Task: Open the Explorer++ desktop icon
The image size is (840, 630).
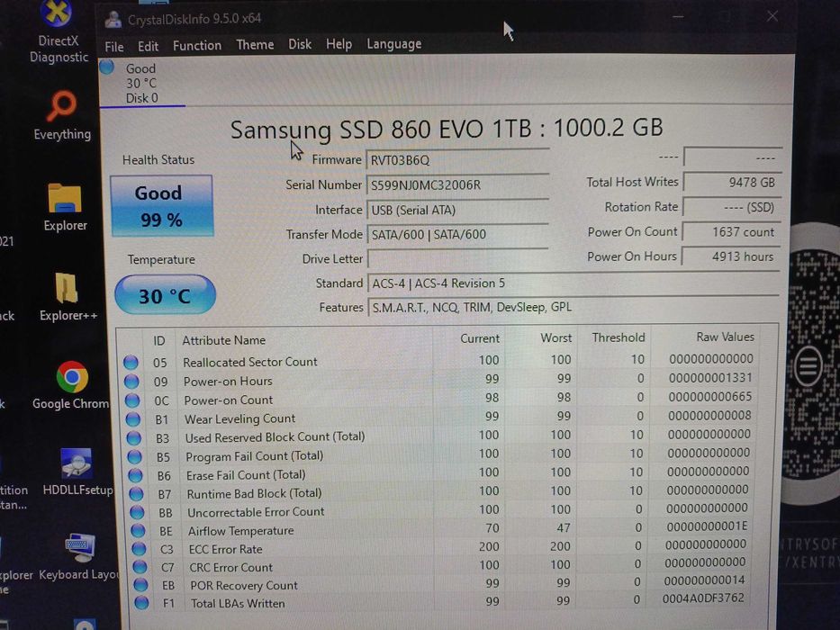Action: 68,296
